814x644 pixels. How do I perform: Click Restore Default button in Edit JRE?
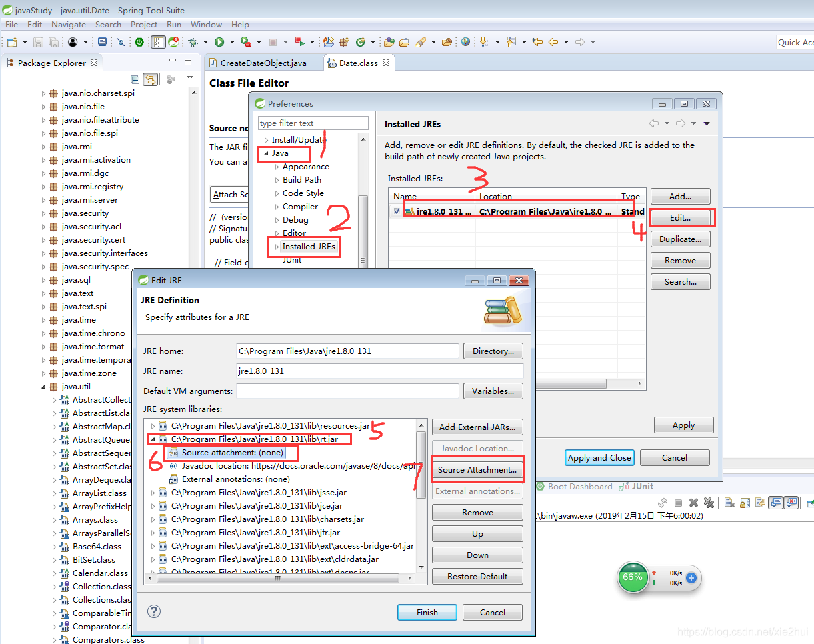(x=477, y=577)
